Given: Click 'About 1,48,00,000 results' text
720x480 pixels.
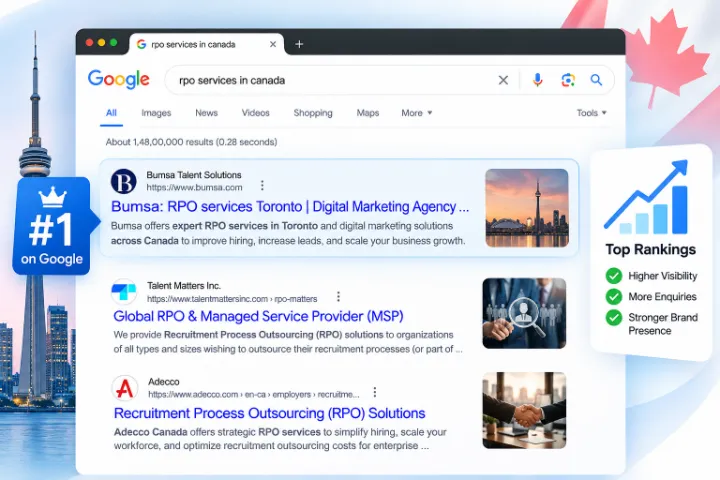Looking at the screenshot, I should coord(191,142).
